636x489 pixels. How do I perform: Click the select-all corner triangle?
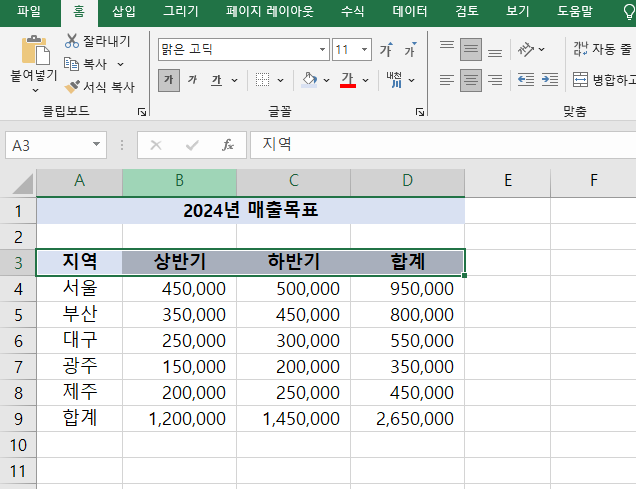[23, 183]
